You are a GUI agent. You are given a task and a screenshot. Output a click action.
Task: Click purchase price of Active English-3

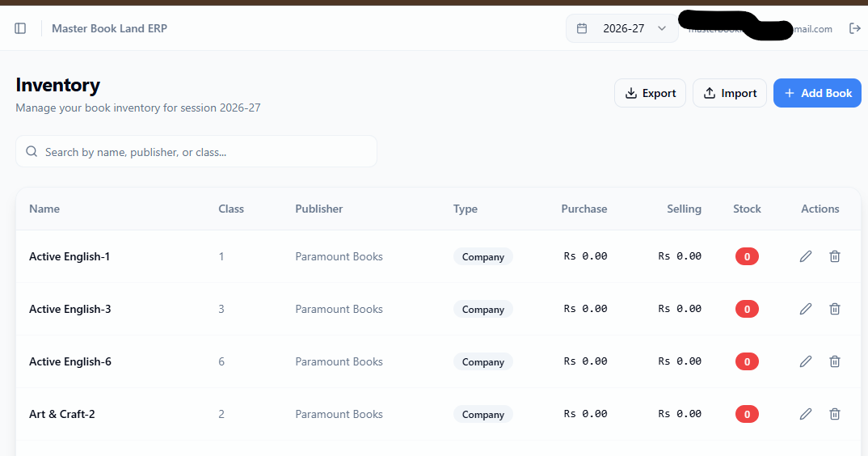(585, 309)
